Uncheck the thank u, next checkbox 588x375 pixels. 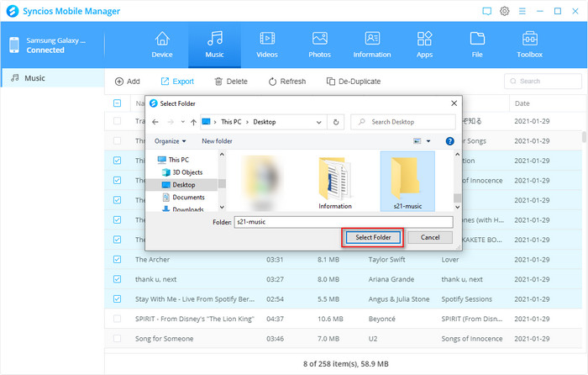point(117,279)
